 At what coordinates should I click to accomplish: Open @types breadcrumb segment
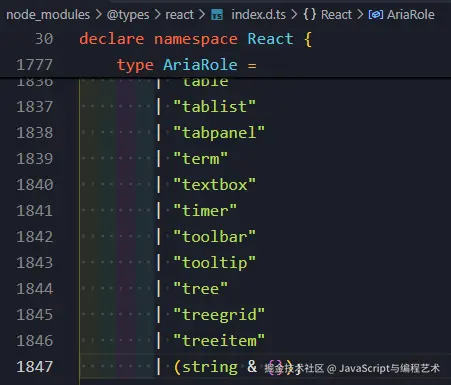coord(128,15)
